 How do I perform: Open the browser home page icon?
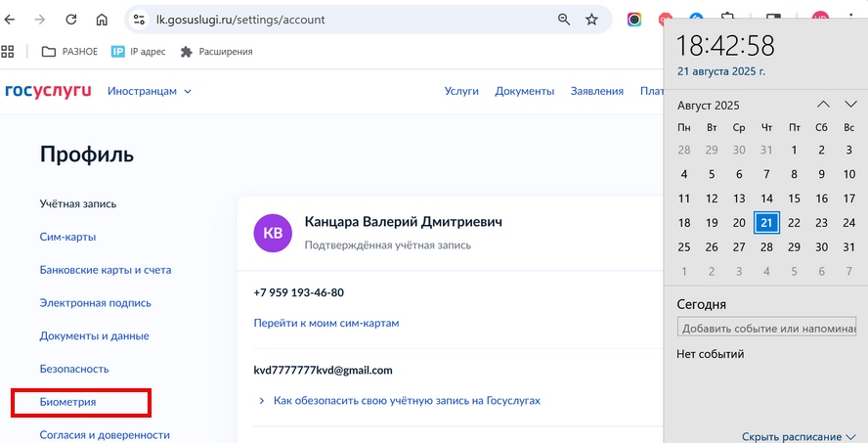pyautogui.click(x=102, y=20)
